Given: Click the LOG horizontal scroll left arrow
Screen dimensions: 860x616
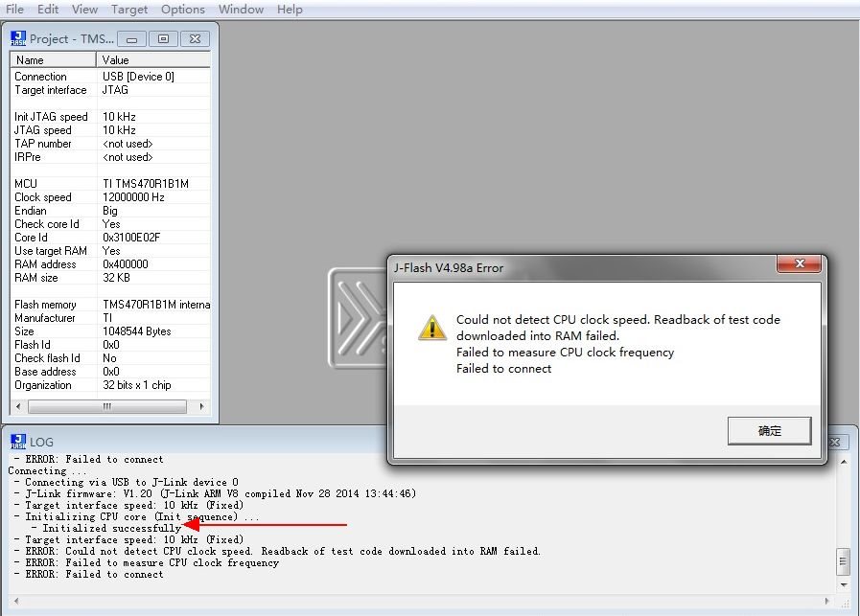Looking at the screenshot, I should point(16,601).
